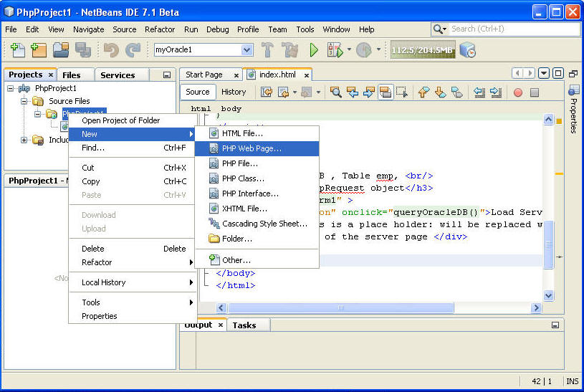This screenshot has width=584, height=392.
Task: Run the project with green arrow
Action: tap(314, 49)
